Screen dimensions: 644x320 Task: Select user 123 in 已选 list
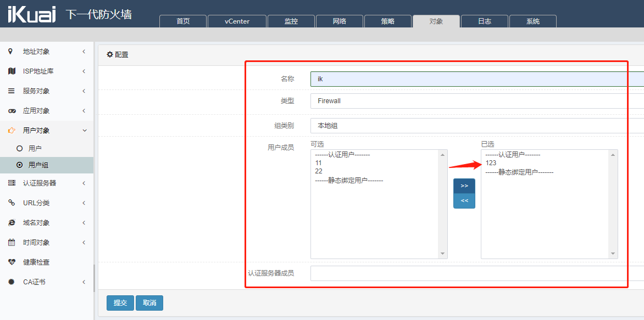(491, 163)
